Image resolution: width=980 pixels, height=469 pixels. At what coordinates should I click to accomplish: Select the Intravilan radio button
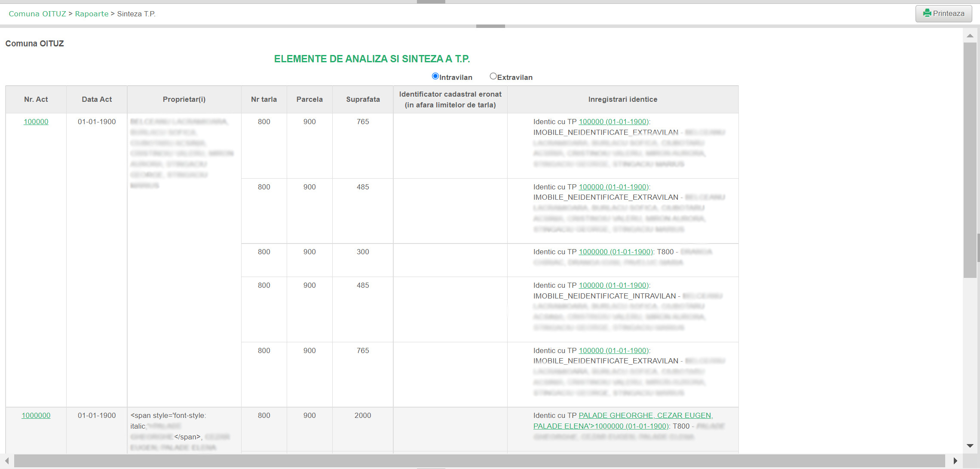coord(435,76)
